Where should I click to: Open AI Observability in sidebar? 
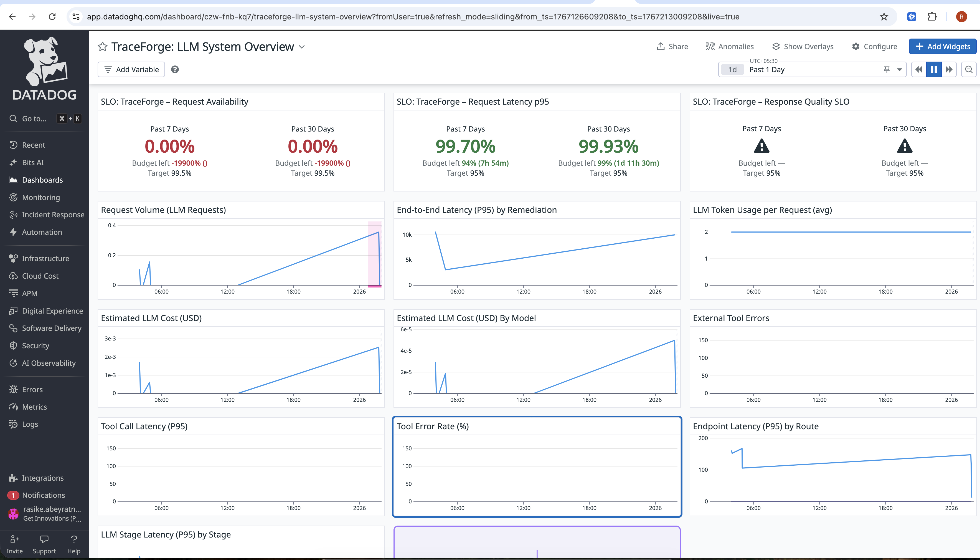[x=49, y=363]
